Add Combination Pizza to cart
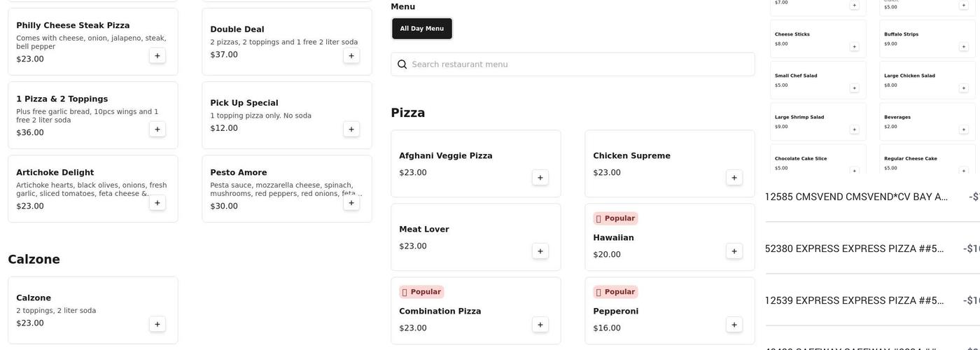The width and height of the screenshot is (980, 350). coord(540,325)
